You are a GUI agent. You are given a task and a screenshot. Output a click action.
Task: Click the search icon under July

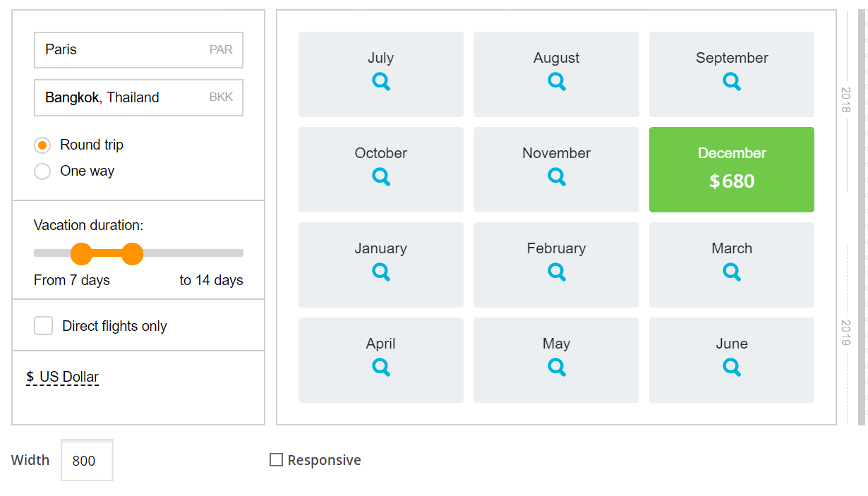click(381, 82)
